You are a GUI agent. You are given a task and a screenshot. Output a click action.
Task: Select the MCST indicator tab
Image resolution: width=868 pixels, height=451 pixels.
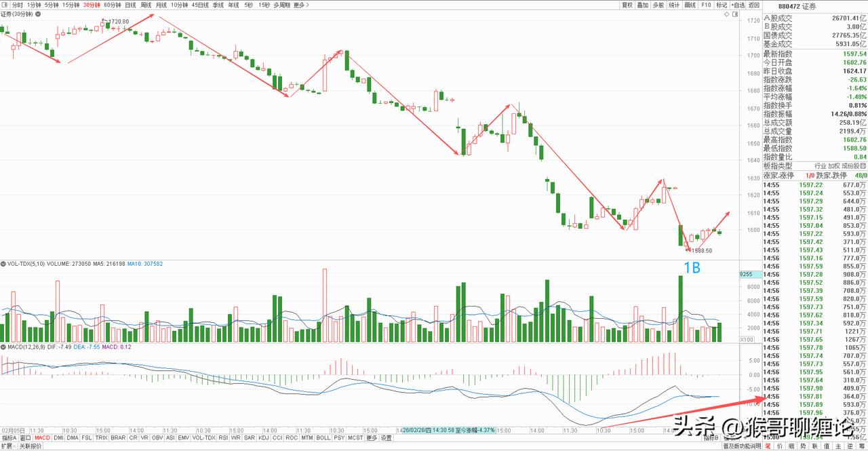355,437
